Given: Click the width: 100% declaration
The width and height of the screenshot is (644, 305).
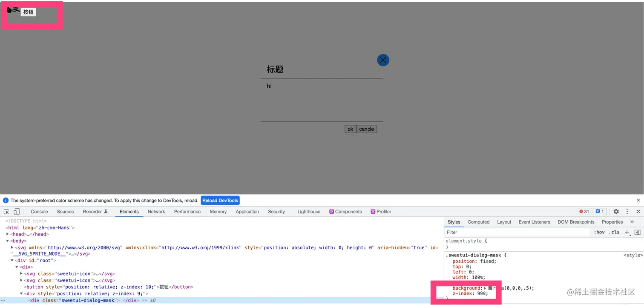Looking at the screenshot, I should 469,277.
